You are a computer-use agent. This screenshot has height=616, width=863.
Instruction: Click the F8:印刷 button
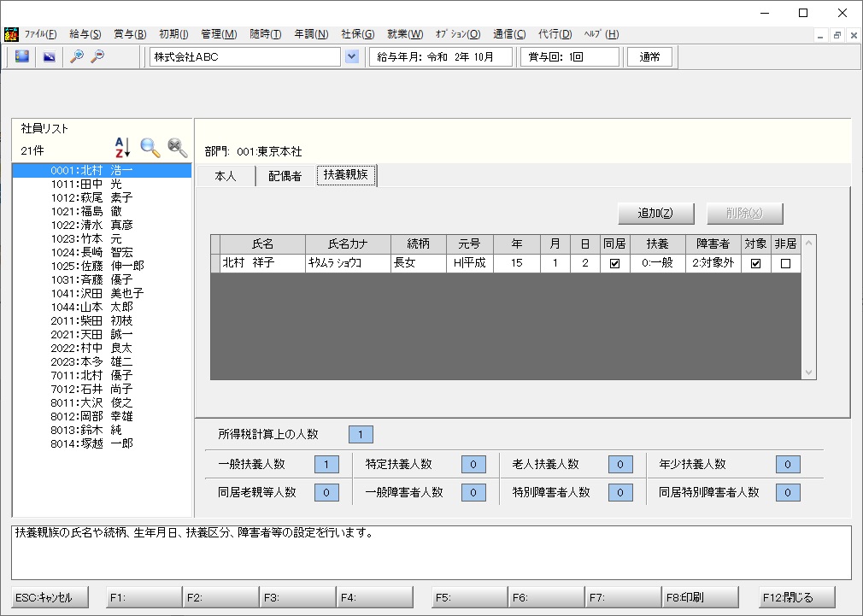[700, 597]
